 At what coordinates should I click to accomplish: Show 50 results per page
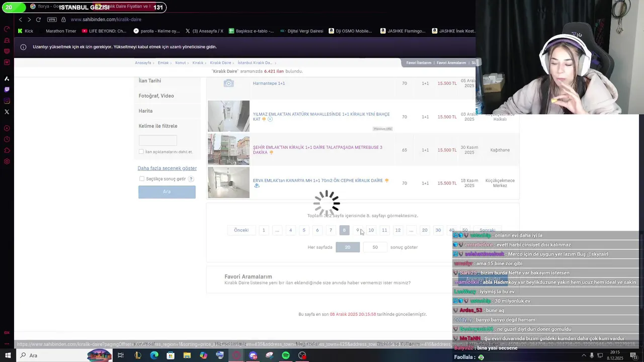375,247
